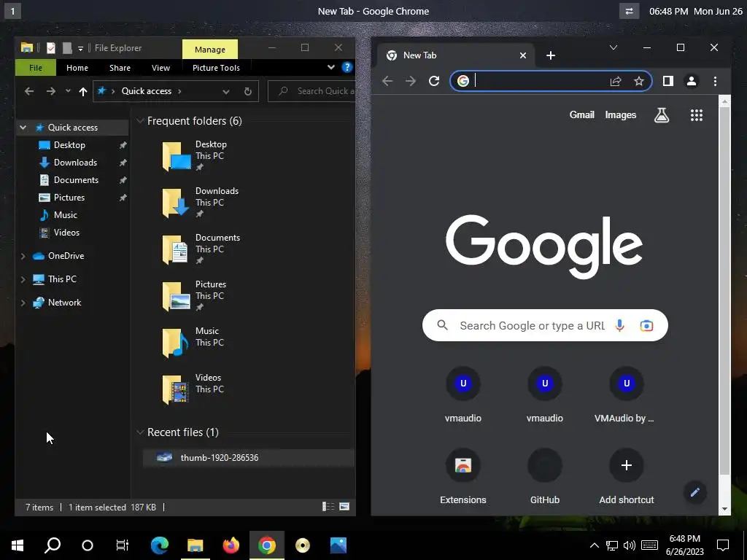Open Task View on the taskbar
The width and height of the screenshot is (747, 560).
pyautogui.click(x=123, y=545)
